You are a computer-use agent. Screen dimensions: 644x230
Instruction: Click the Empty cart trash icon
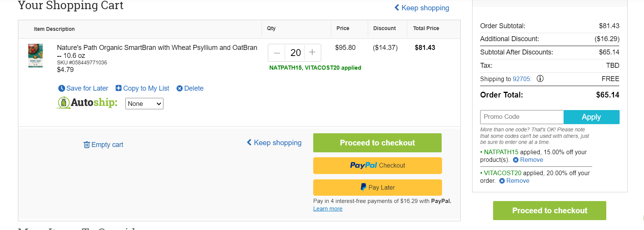coord(87,145)
